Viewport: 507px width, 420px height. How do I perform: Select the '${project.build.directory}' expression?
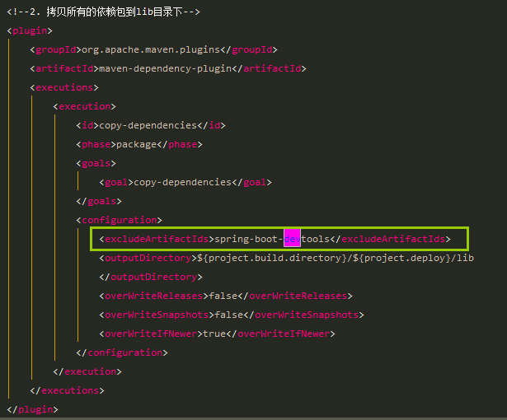[x=271, y=258]
